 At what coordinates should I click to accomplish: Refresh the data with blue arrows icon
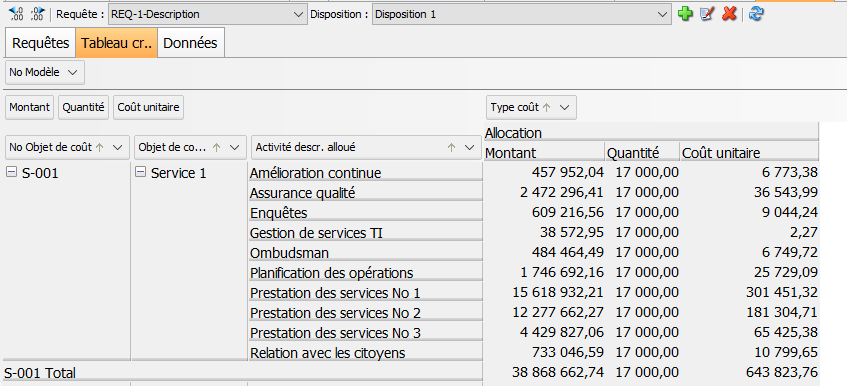tap(756, 15)
